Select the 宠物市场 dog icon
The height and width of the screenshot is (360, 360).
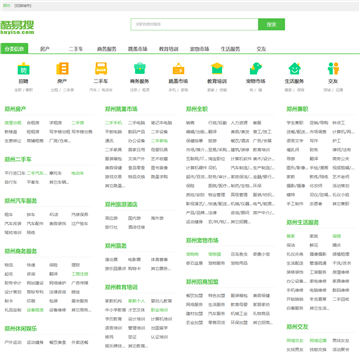[256, 68]
